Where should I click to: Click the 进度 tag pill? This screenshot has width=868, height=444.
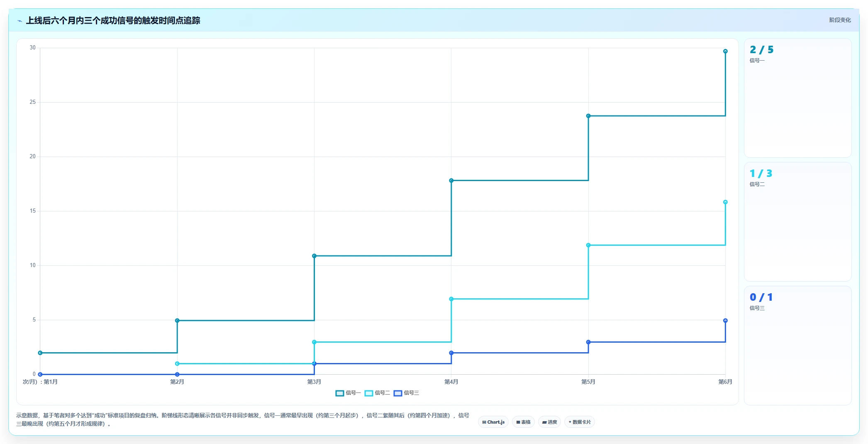pyautogui.click(x=549, y=422)
